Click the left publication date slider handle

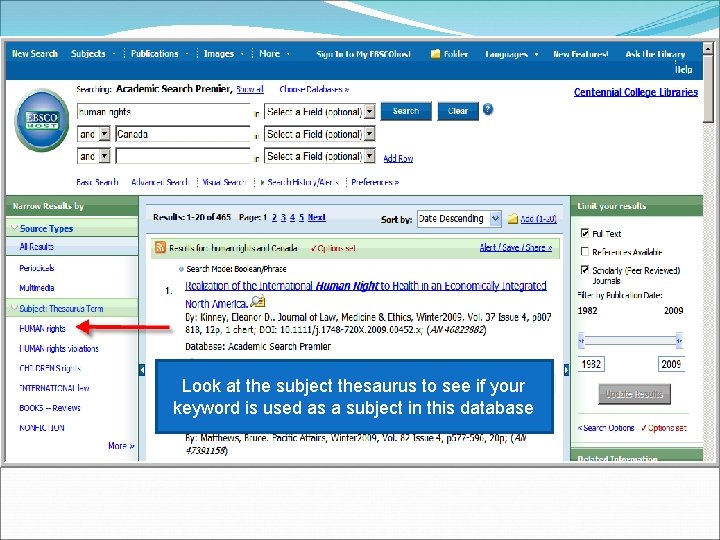pyautogui.click(x=581, y=341)
